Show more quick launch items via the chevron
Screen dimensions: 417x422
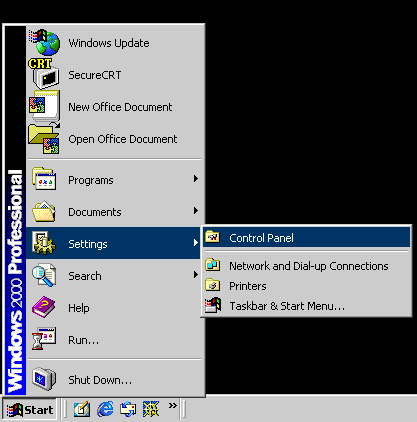[173, 405]
